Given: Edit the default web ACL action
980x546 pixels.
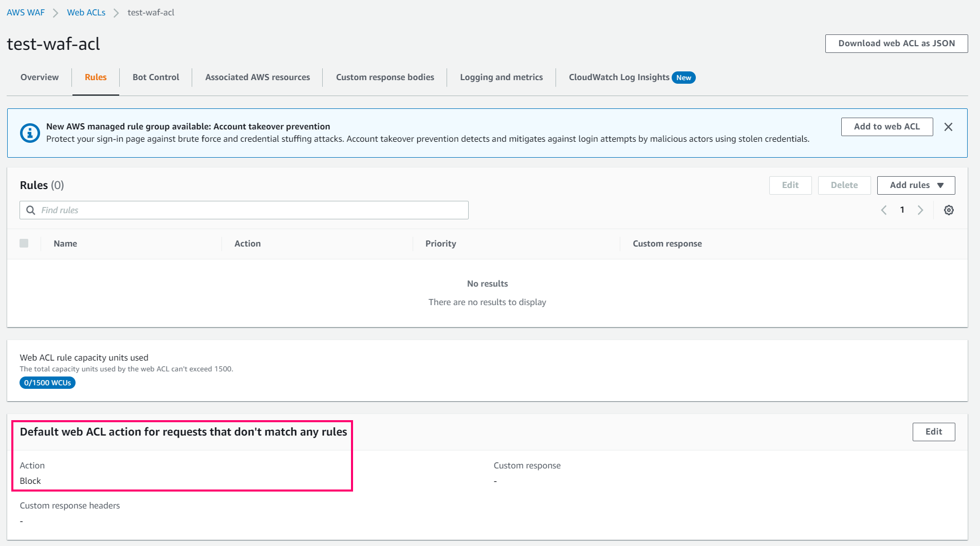Looking at the screenshot, I should tap(933, 432).
